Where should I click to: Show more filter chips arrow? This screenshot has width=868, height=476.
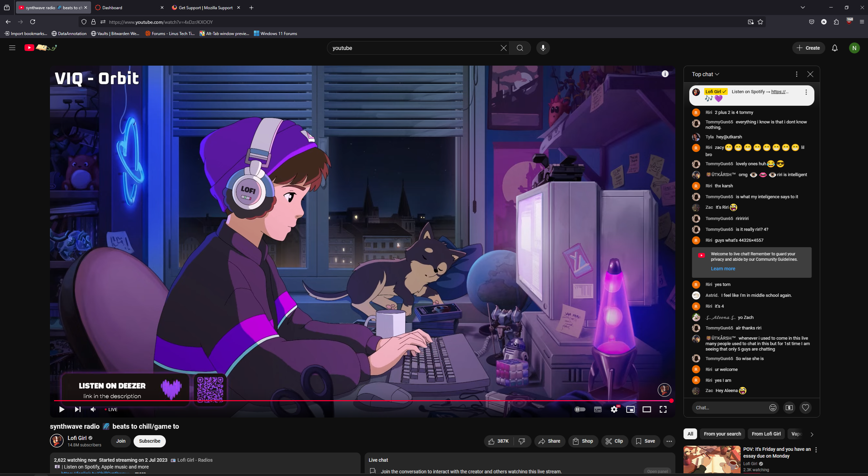812,435
